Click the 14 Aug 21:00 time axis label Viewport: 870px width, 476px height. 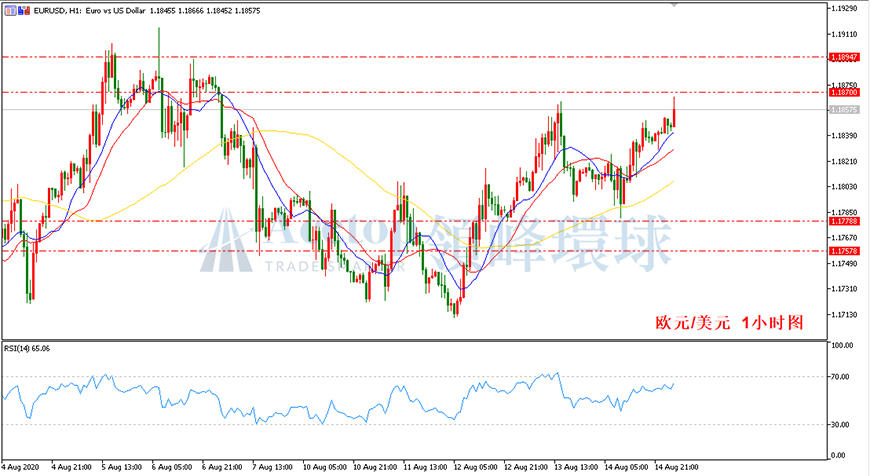pos(676,467)
